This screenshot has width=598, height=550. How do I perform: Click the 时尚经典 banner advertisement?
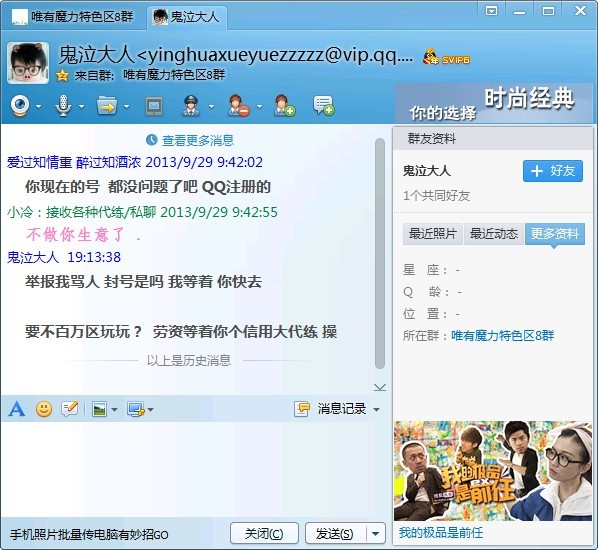point(494,103)
